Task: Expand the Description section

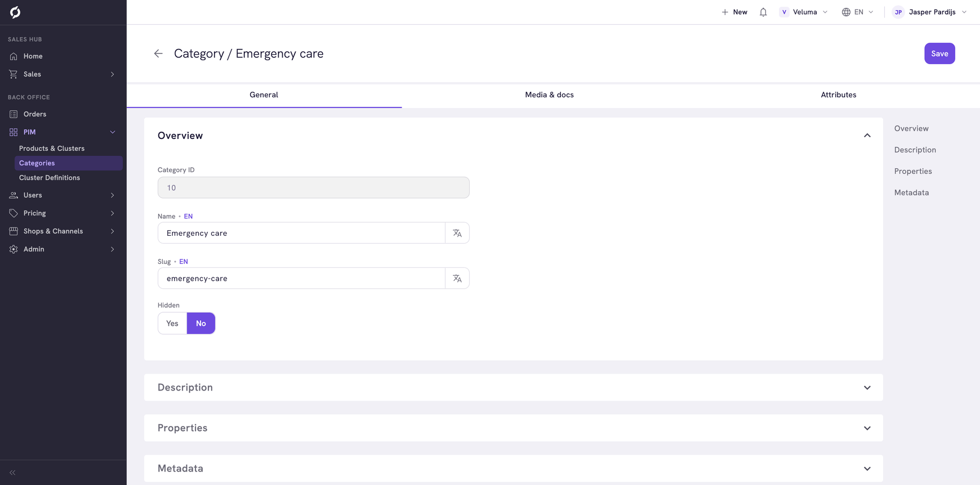Action: coord(867,388)
